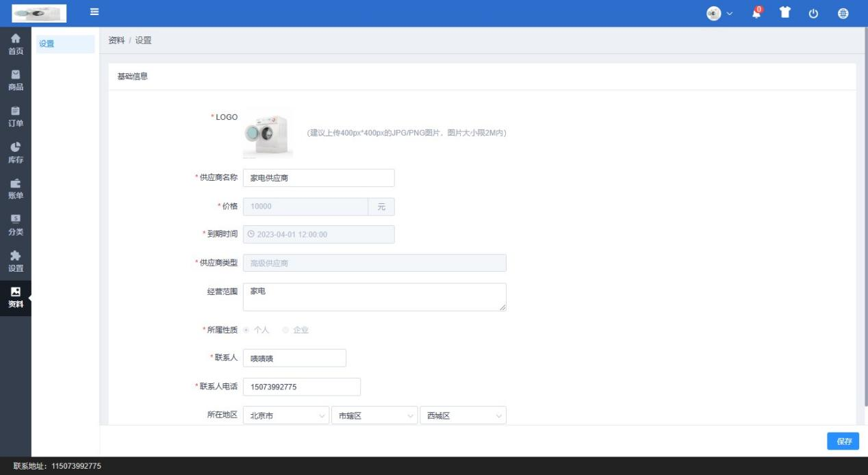The image size is (868, 475).
Task: Click the power logout icon
Action: click(x=814, y=14)
